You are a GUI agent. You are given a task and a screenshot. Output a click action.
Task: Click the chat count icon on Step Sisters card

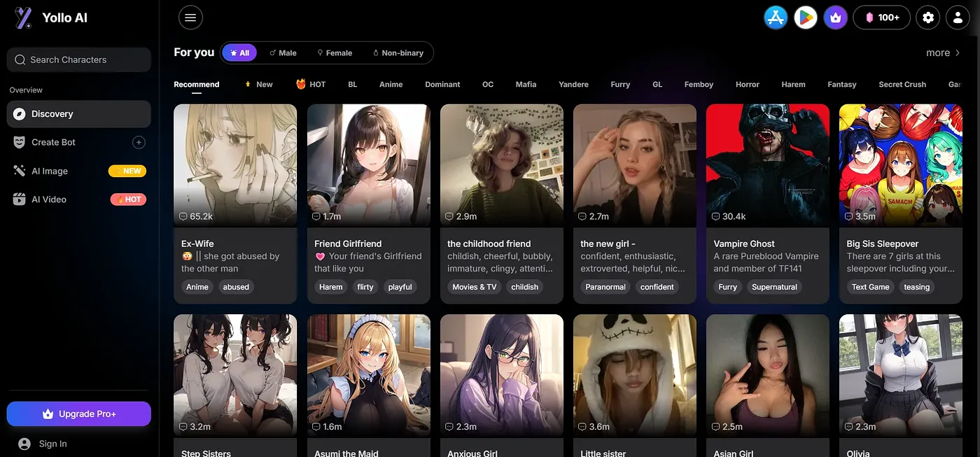pos(183,426)
